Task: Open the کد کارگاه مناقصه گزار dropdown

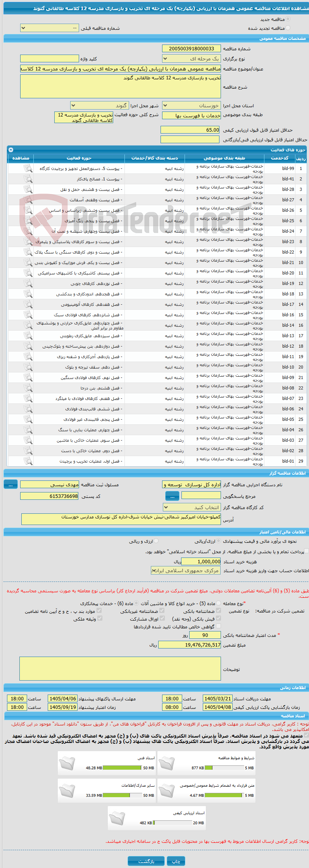Action: coord(192,507)
